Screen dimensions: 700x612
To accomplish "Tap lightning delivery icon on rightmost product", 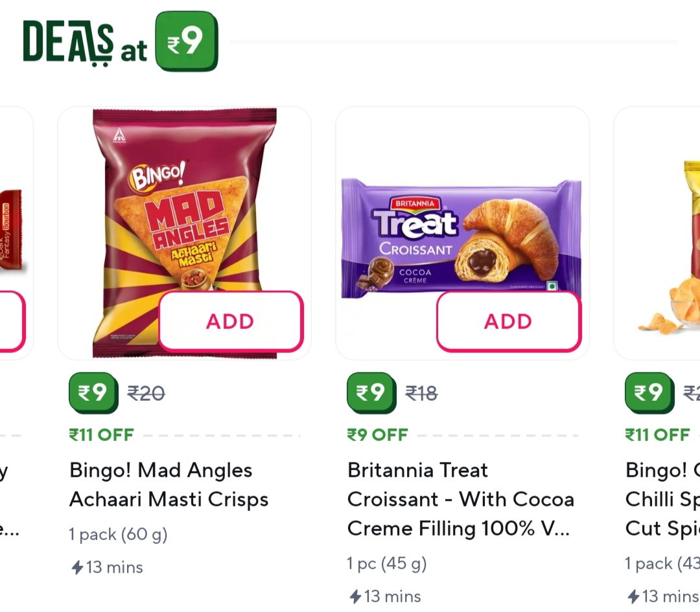I will pos(633,597).
